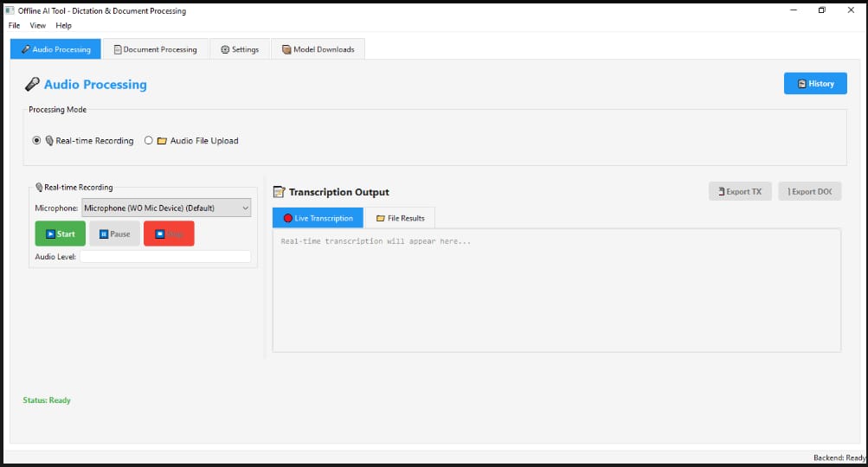
Task: Go to the Model Downloads tab
Action: tap(318, 49)
